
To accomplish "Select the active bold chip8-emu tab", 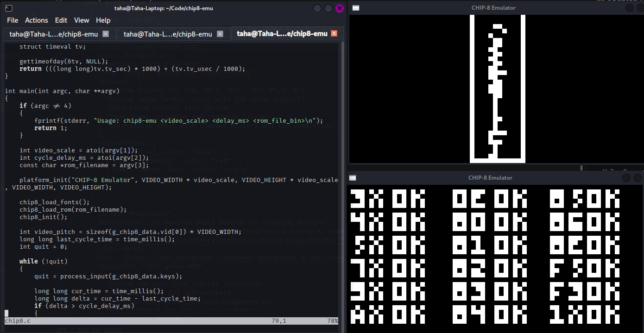I will (x=287, y=34).
